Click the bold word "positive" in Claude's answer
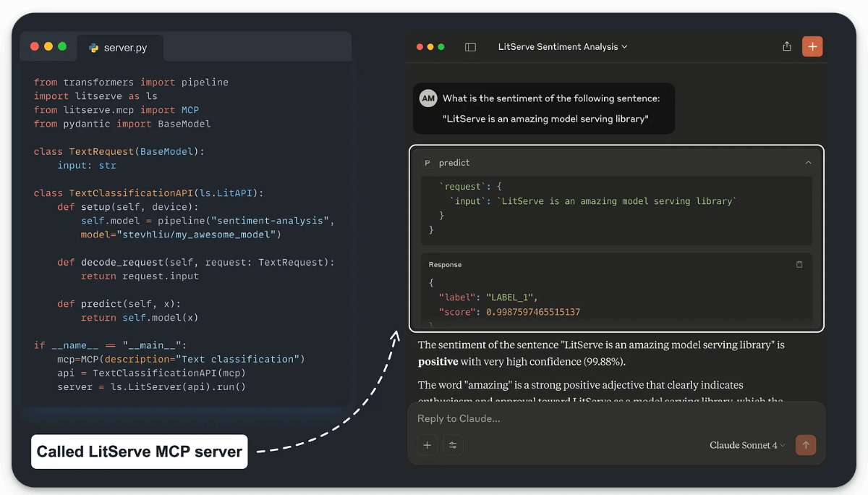The image size is (868, 495). (438, 361)
